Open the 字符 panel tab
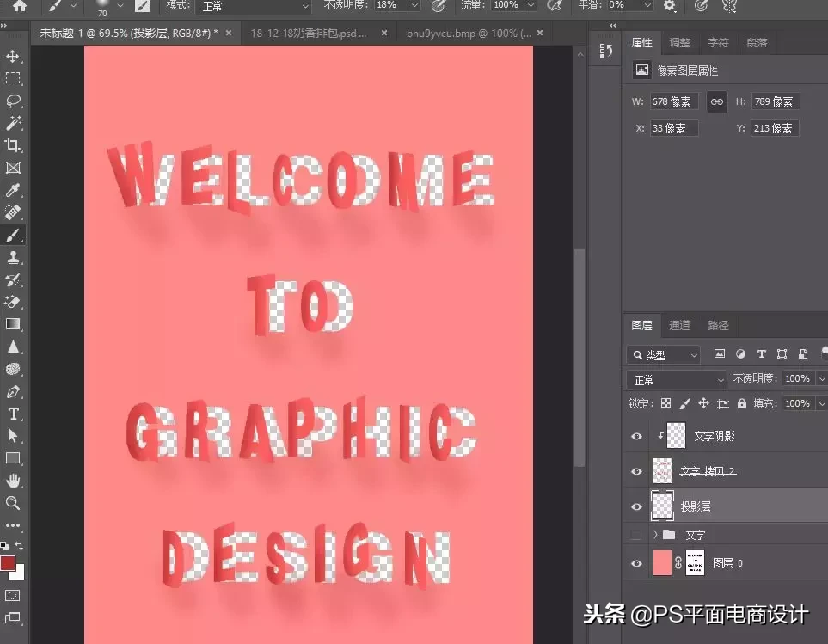 point(718,43)
